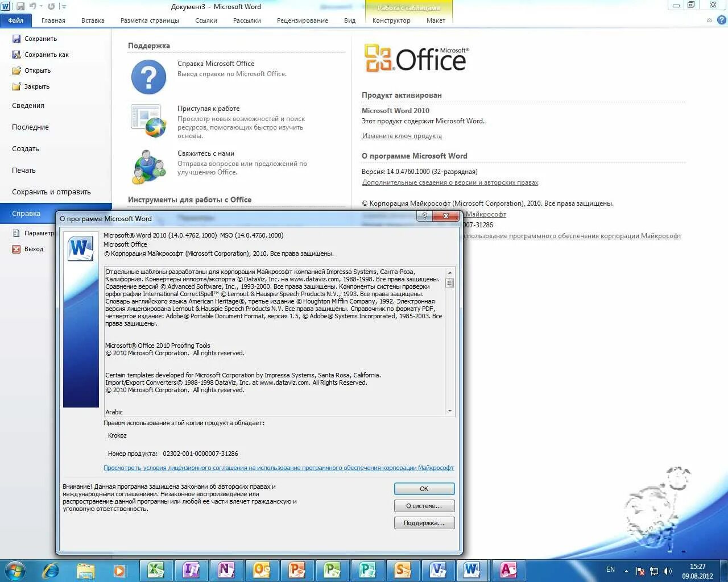Click volume speaker tray icon

(668, 571)
